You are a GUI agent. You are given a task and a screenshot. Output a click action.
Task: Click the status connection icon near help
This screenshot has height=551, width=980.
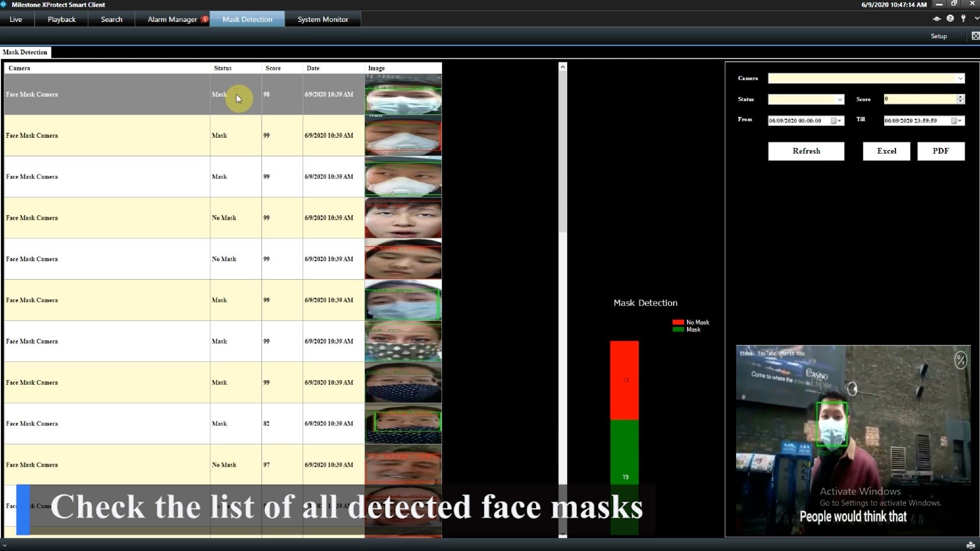936,19
